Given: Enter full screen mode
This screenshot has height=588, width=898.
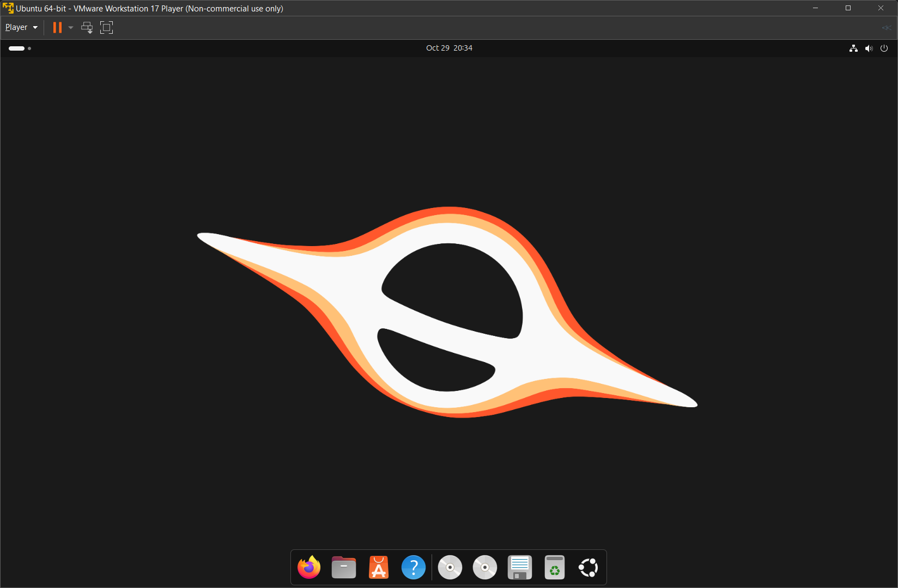Looking at the screenshot, I should click(107, 27).
